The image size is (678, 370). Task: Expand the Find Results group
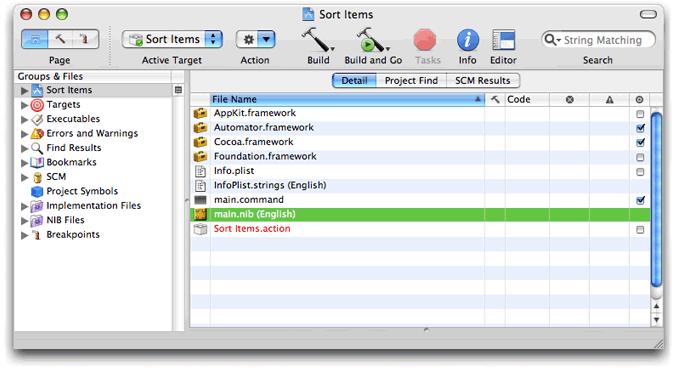(25, 148)
